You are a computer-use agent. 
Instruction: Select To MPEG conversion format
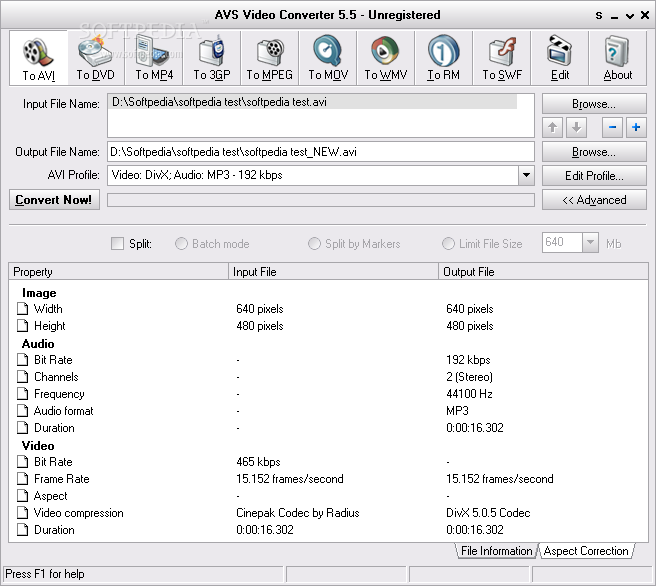[x=270, y=58]
